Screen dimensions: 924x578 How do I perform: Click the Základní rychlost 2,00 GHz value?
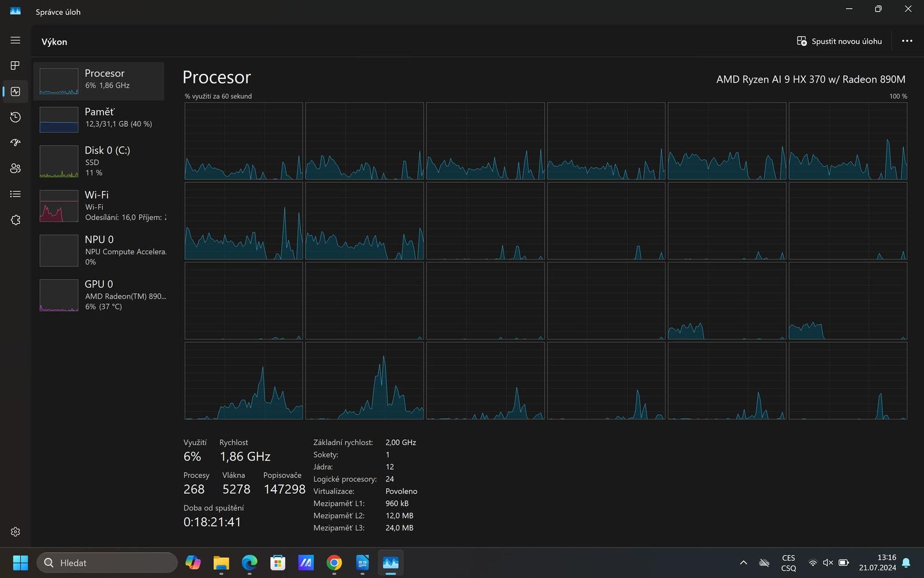[401, 442]
